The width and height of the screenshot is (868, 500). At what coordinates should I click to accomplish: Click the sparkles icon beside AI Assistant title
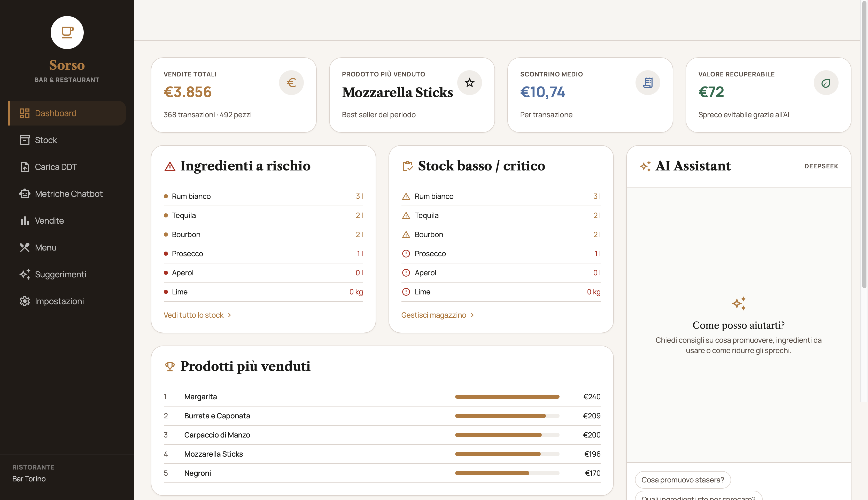click(645, 166)
